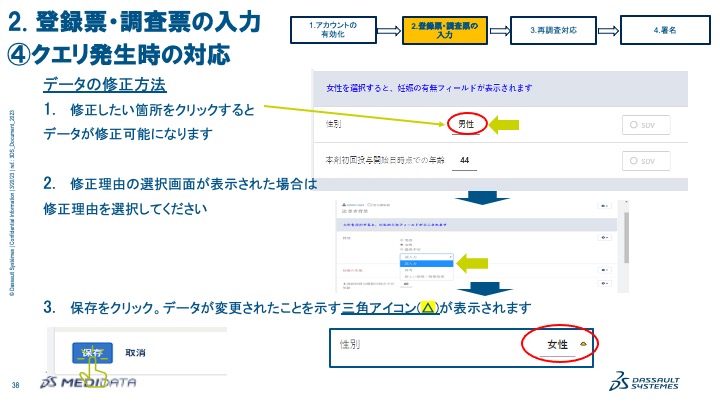The height and width of the screenshot is (405, 720).
Task: Click the age field showing 44
Action: tap(464, 161)
